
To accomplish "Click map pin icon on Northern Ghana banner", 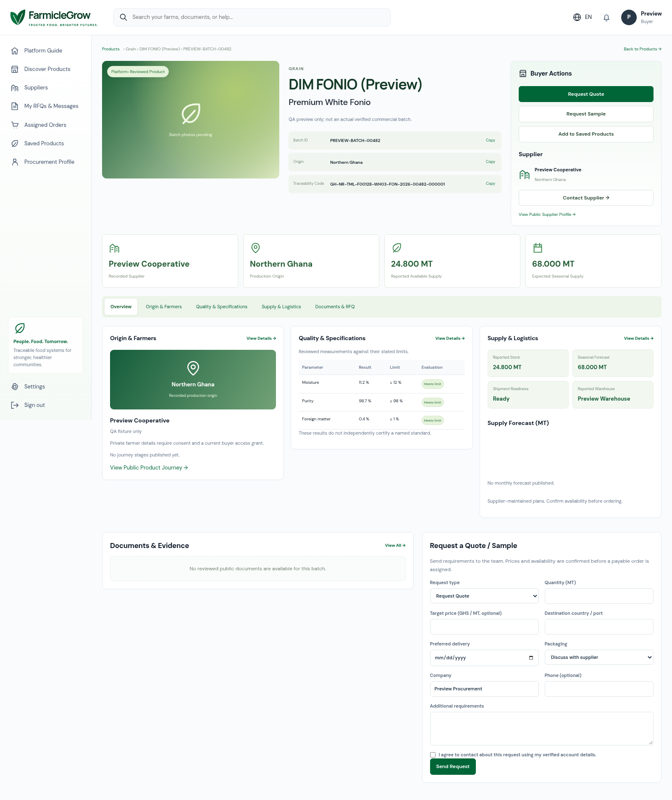I will [x=193, y=368].
